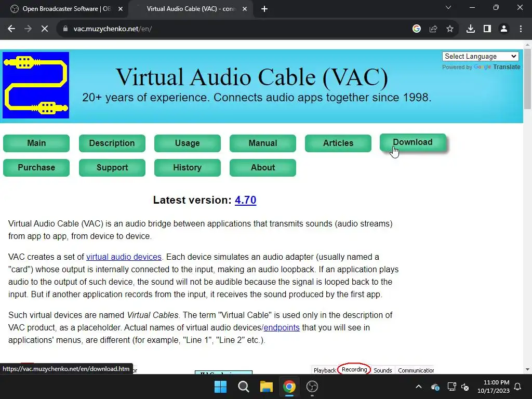Bookmark this page with the star icon
This screenshot has width=532, height=399.
click(x=450, y=29)
